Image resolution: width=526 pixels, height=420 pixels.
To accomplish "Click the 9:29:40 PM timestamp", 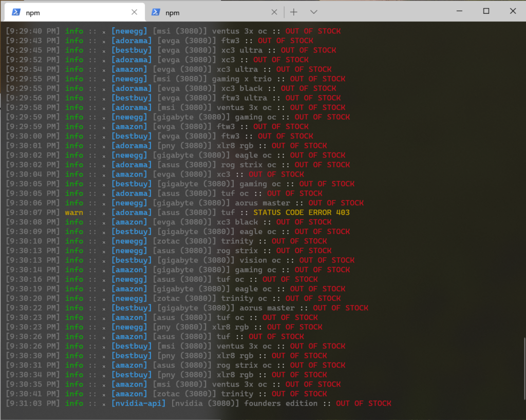I will (x=33, y=31).
